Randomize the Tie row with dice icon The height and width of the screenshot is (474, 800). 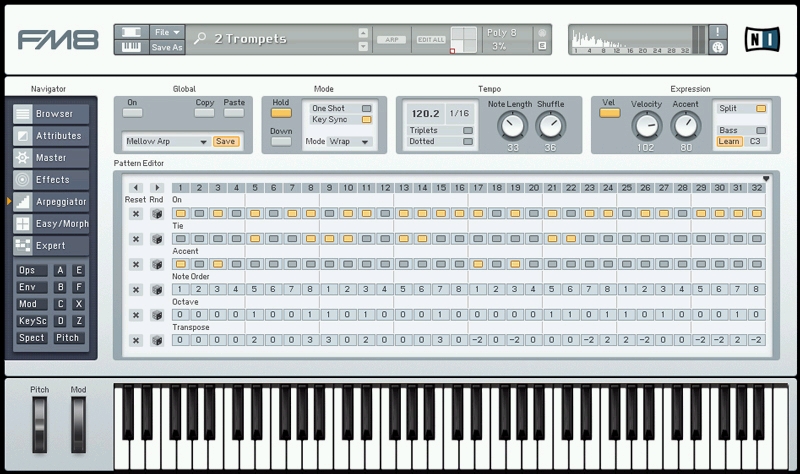[x=157, y=239]
